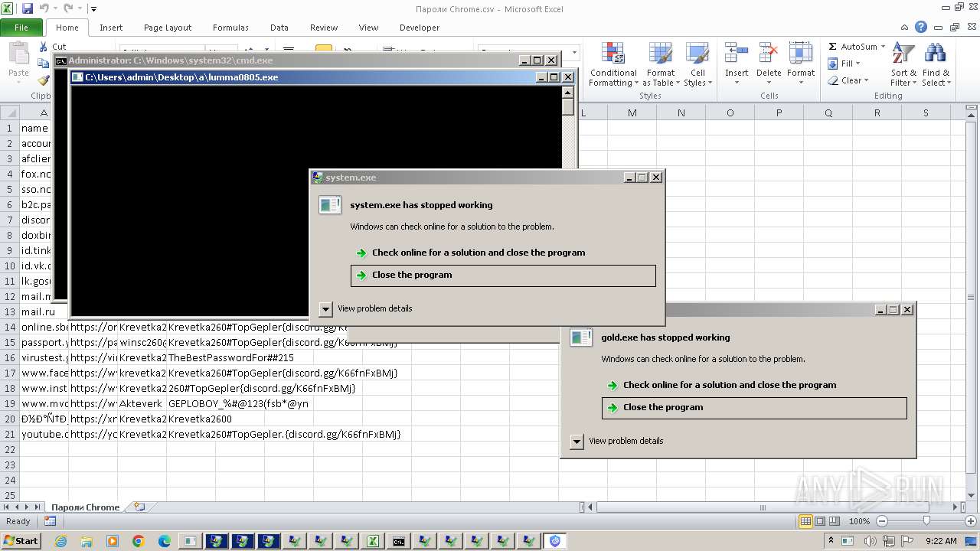The height and width of the screenshot is (551, 980).
Task: Click the Conditional Formatting icon
Action: [613, 54]
